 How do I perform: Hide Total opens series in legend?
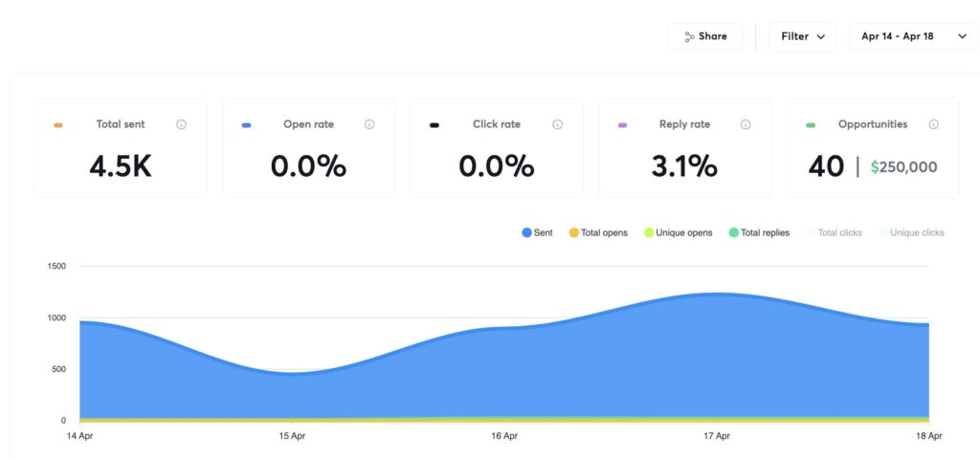coord(598,232)
